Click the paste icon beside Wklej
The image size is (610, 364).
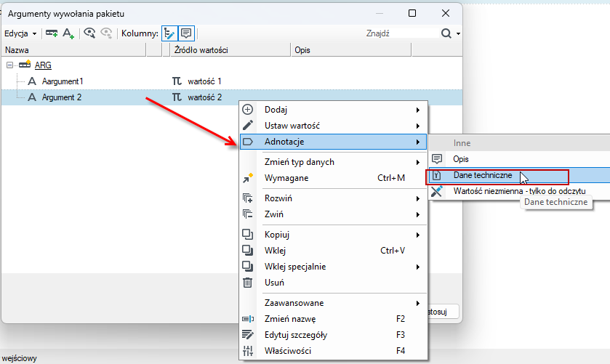[248, 251]
